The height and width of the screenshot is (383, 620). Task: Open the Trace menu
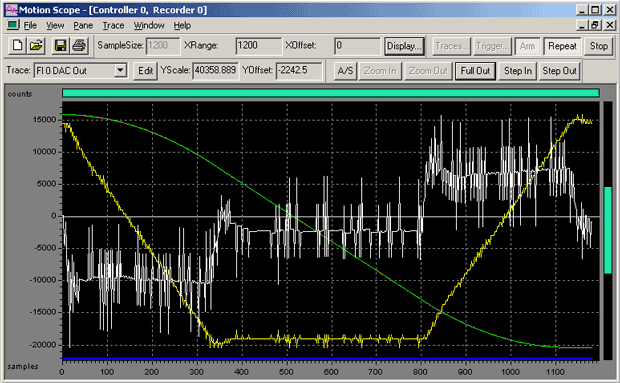(x=113, y=26)
